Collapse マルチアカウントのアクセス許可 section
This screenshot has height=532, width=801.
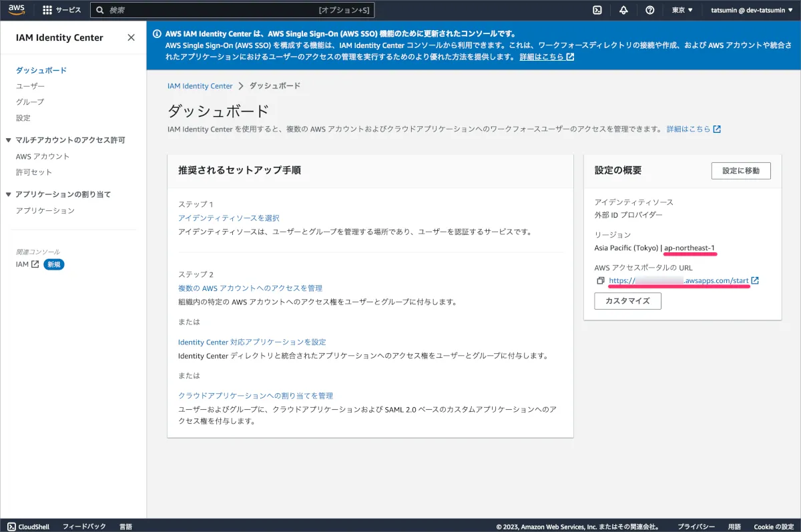point(9,140)
